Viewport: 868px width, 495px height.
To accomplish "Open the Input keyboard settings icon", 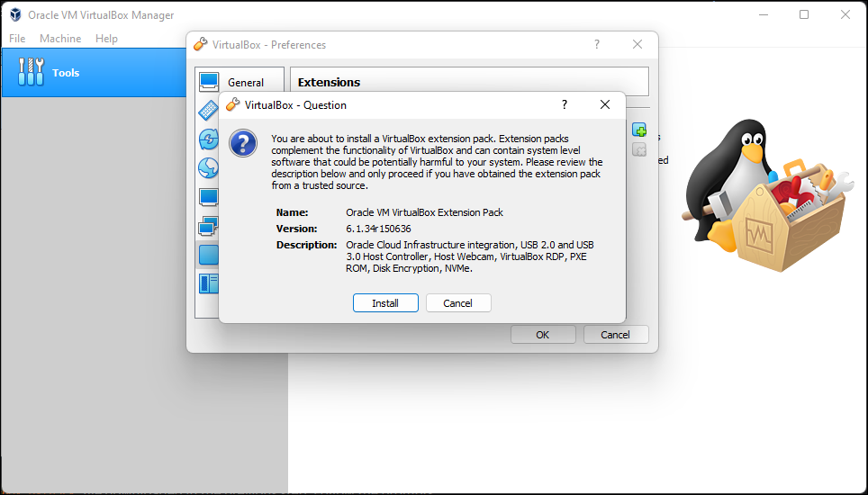I will [x=208, y=111].
